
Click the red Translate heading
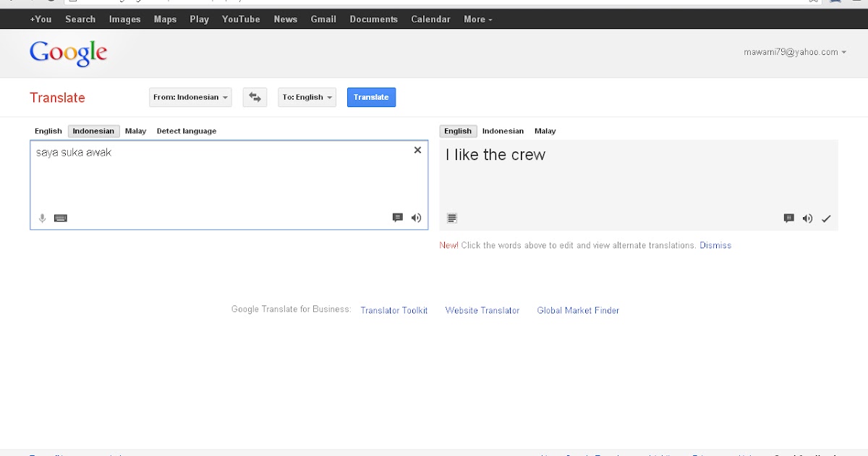pos(57,98)
